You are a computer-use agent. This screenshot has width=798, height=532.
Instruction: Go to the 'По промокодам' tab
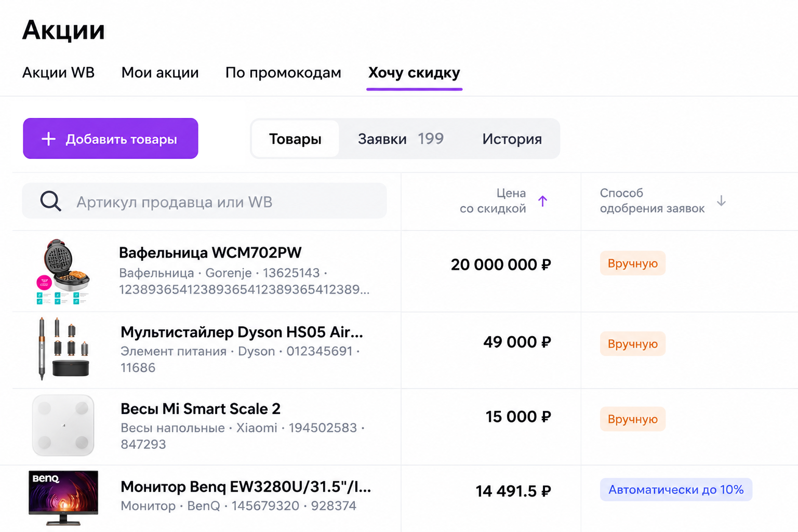(x=283, y=72)
